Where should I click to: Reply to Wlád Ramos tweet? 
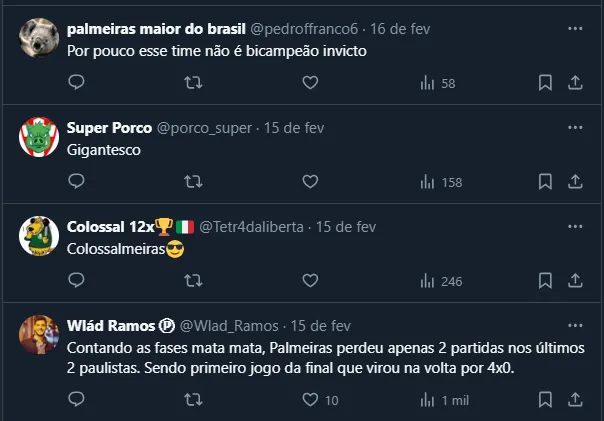pyautogui.click(x=76, y=400)
